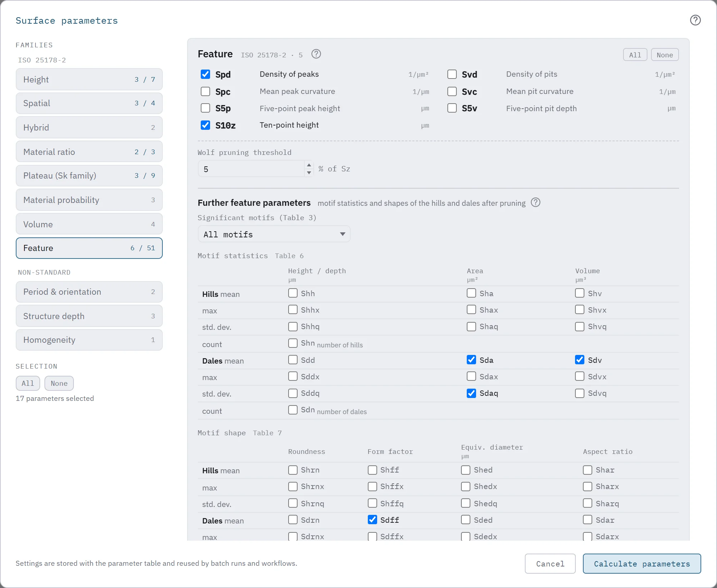This screenshot has height=588, width=717.
Task: Check Shn number of hills
Action: tap(293, 343)
